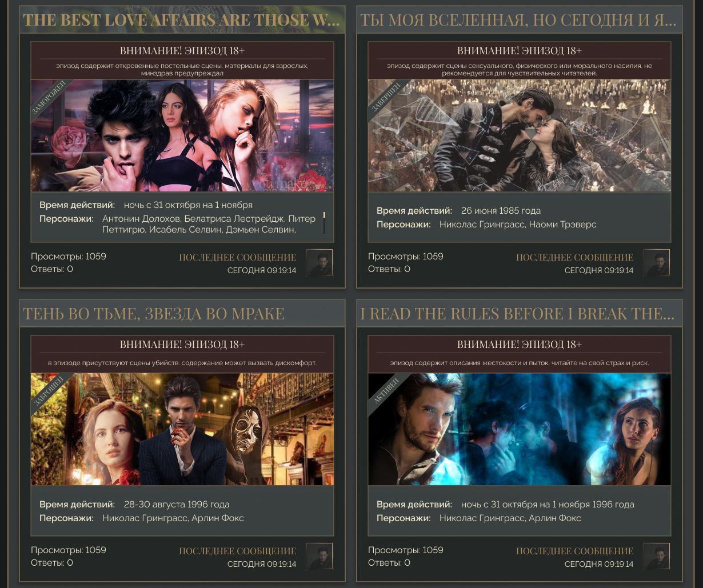The width and height of the screenshot is (703, 588).
Task: Open last poster avatar in "Ты моя вселенная" card
Action: (657, 263)
